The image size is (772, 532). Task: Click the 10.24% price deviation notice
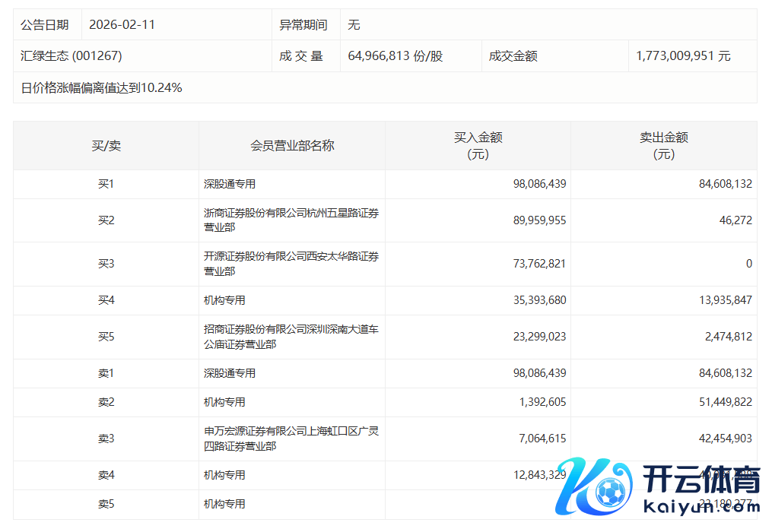[101, 87]
